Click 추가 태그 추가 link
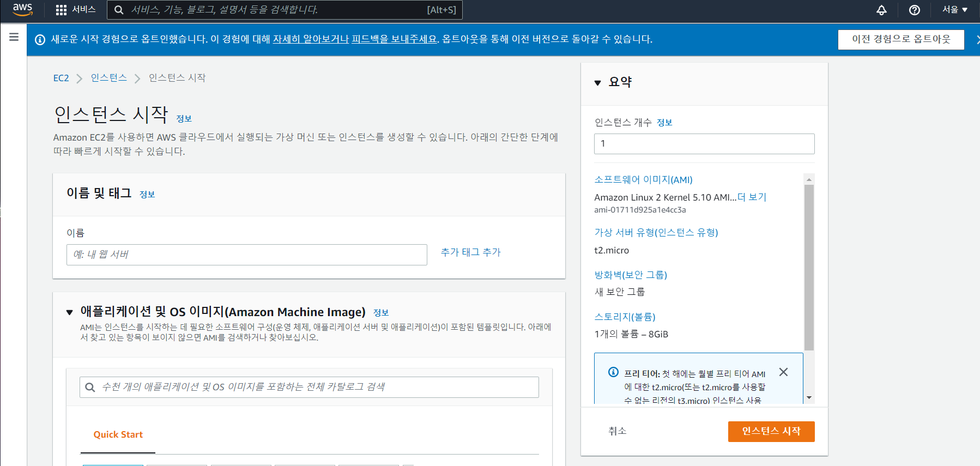Screen dimensions: 980x466 [470, 252]
